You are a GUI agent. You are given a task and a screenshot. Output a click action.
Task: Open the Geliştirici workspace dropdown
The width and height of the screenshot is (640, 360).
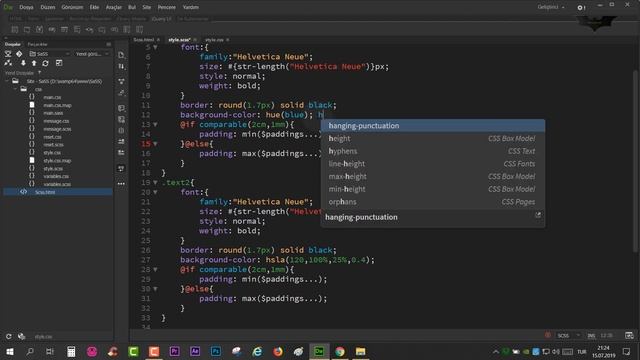coord(551,7)
